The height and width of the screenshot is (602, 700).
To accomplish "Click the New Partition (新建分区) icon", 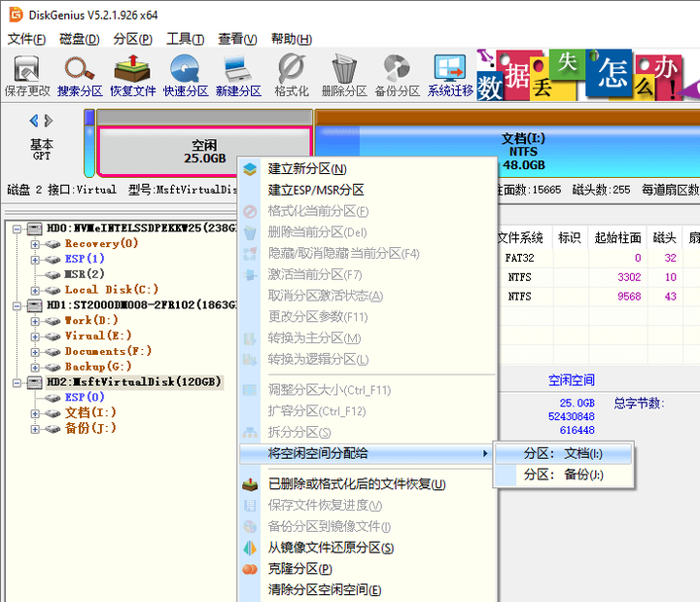I will [238, 76].
